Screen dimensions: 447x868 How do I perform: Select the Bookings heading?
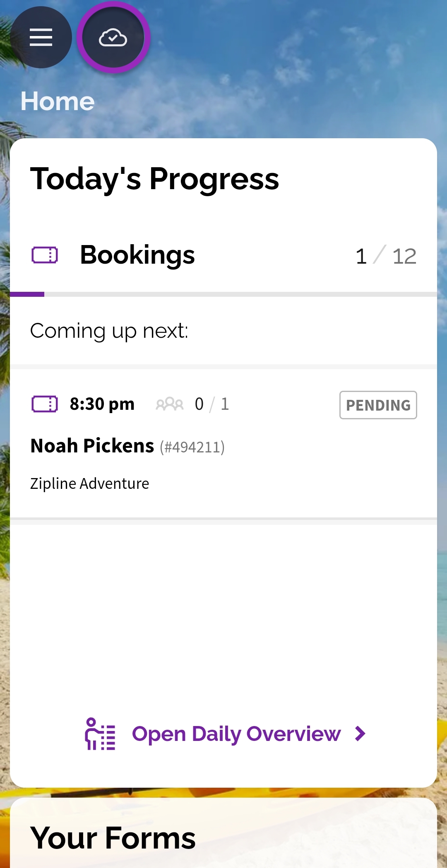pos(137,255)
